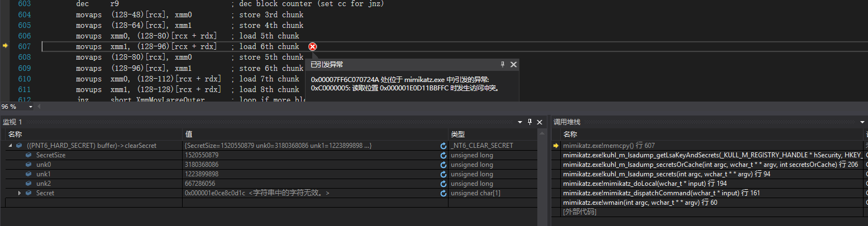Image resolution: width=868 pixels, height=226 pixels.
Task: Click the cube icon next to unk2
Action: [x=28, y=184]
